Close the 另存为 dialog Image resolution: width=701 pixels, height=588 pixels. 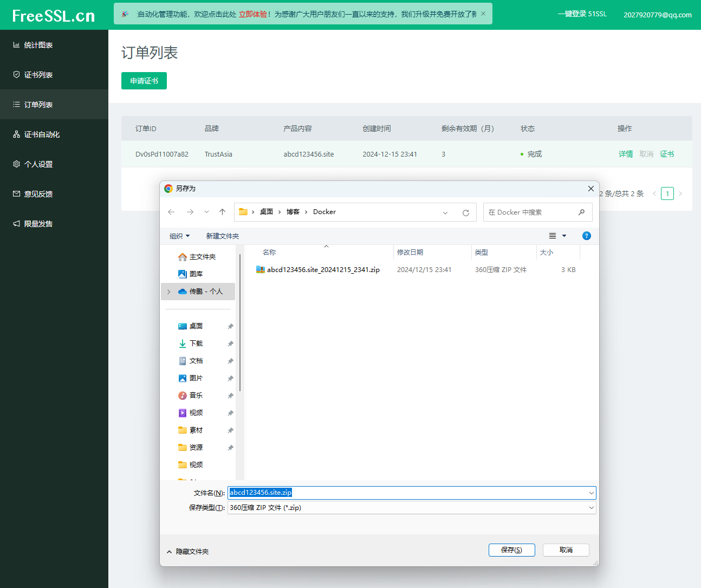point(590,189)
